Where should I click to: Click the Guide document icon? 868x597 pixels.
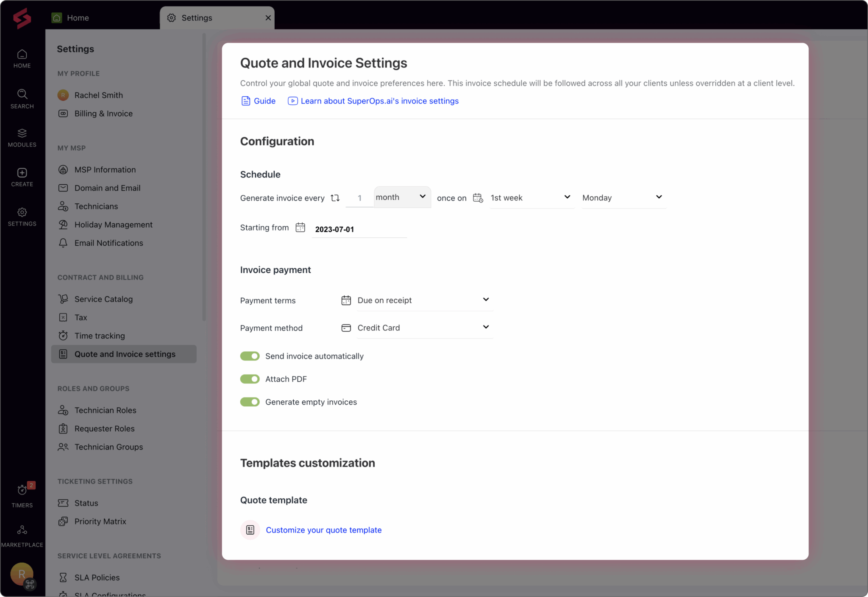coord(246,101)
